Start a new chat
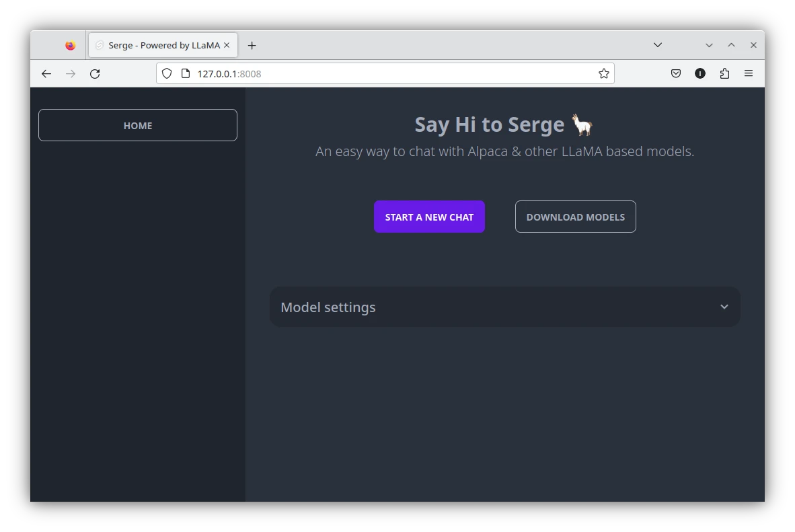 429,217
